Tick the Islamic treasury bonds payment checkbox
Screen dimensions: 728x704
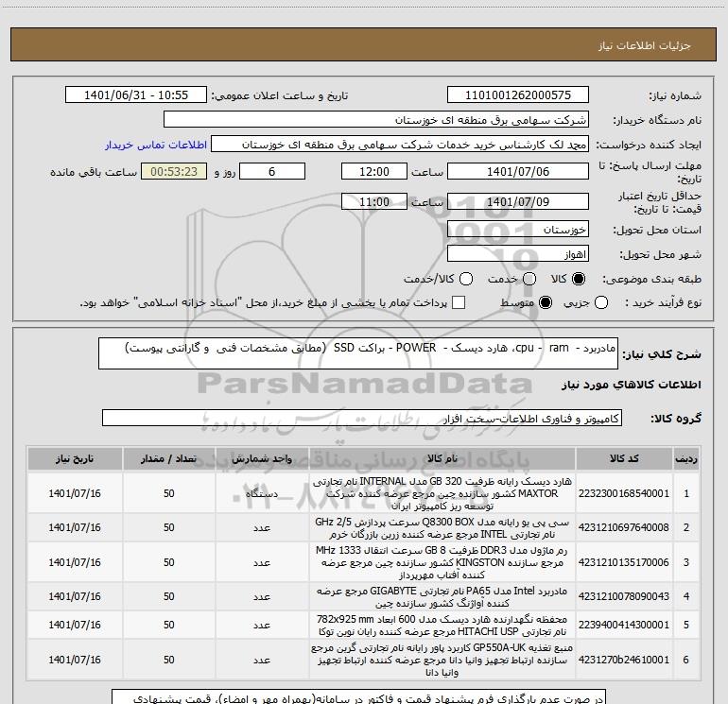tap(459, 302)
